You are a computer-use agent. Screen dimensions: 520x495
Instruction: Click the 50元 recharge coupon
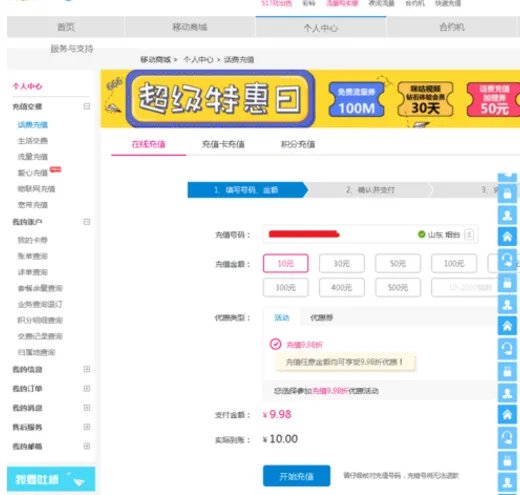[494, 99]
